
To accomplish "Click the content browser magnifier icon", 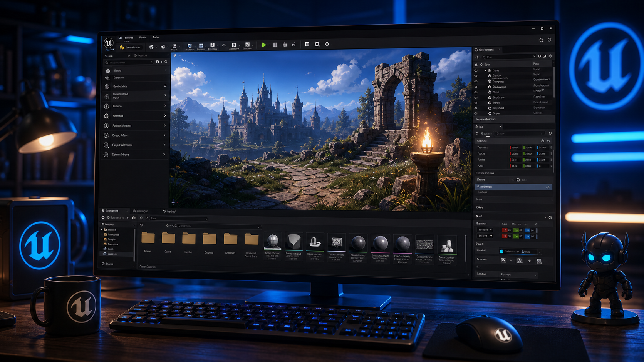I will coord(141,218).
